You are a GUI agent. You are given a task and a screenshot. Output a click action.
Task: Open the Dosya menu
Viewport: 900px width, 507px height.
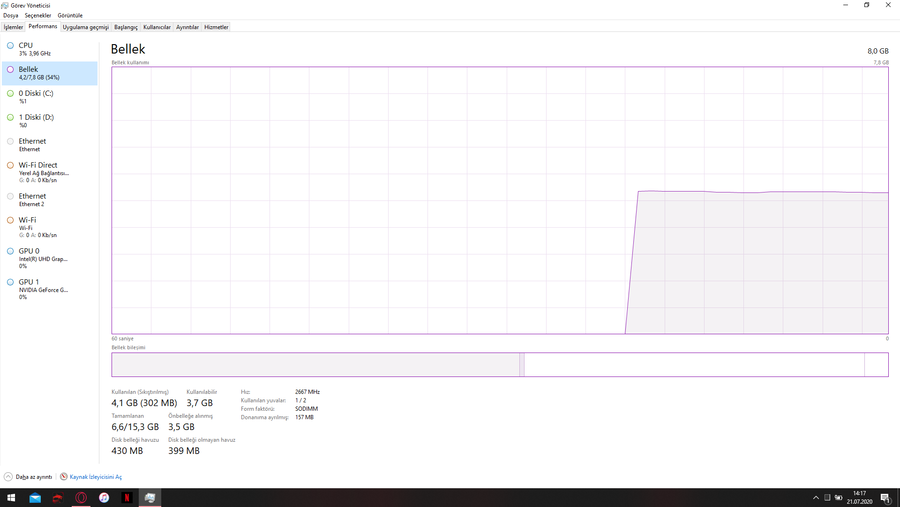click(x=10, y=16)
